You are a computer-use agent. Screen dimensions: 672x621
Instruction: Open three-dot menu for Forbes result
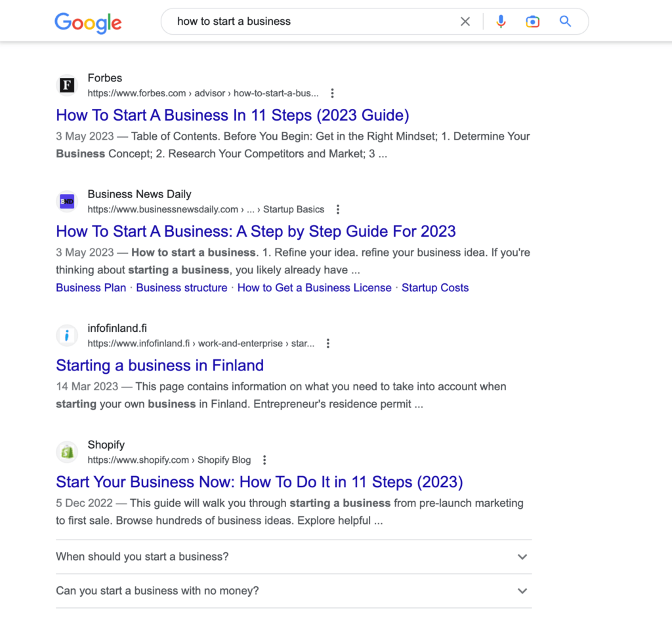[332, 93]
